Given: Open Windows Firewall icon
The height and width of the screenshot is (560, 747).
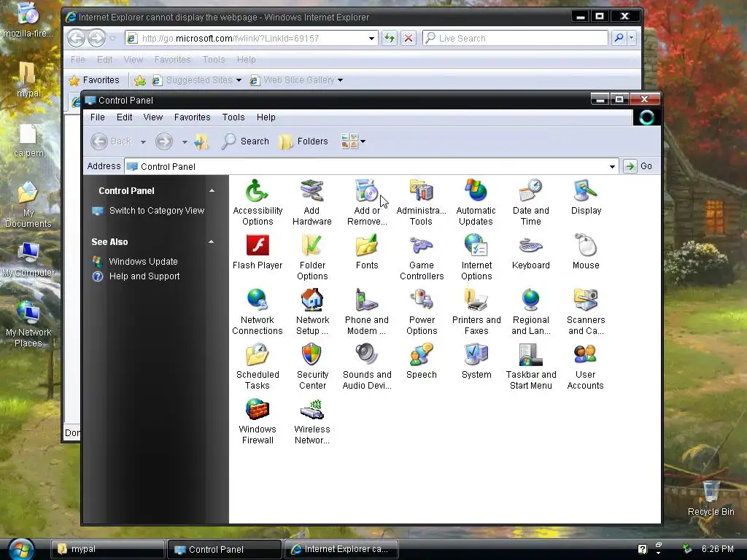Looking at the screenshot, I should click(258, 421).
